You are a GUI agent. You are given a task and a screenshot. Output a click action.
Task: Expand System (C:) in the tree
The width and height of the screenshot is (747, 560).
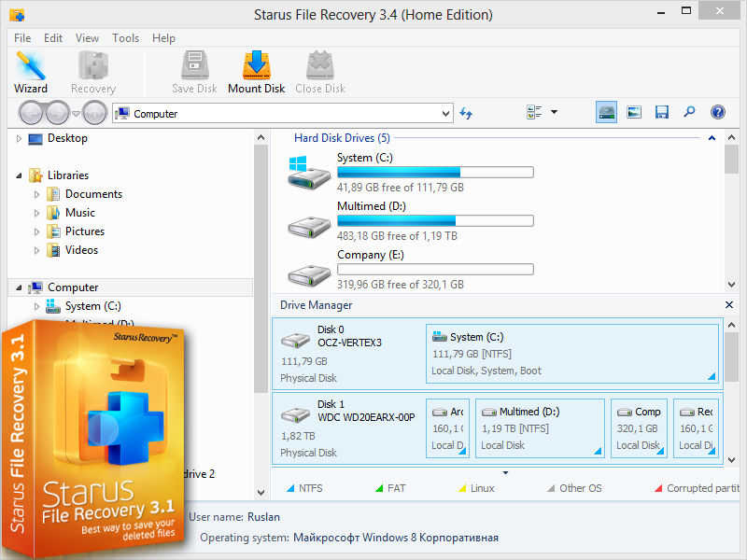tap(36, 306)
